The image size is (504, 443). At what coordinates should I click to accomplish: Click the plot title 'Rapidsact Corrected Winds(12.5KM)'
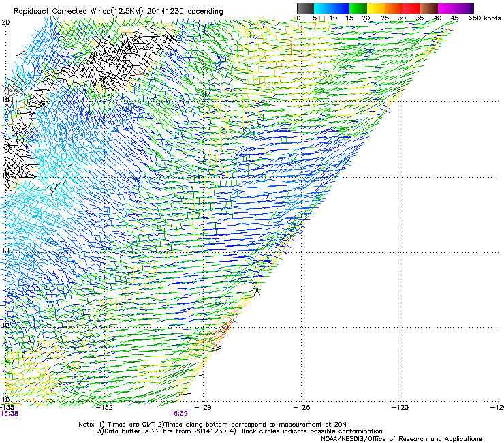78,12
